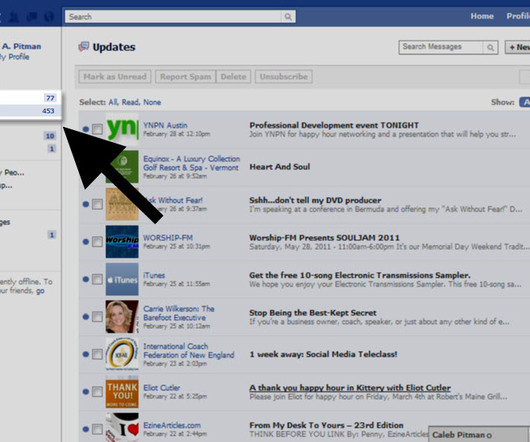The image size is (530, 442).
Task: Tick checkbox for Ask Without Fear message
Action: (97, 204)
